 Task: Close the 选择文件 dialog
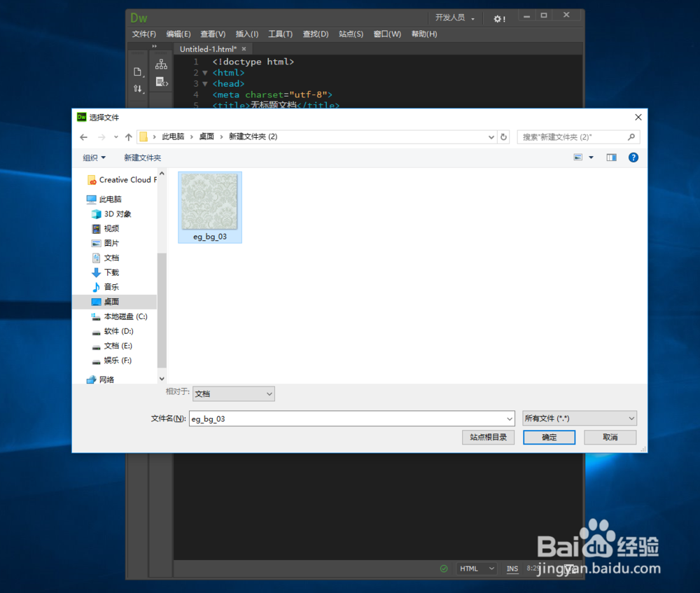pyautogui.click(x=638, y=117)
